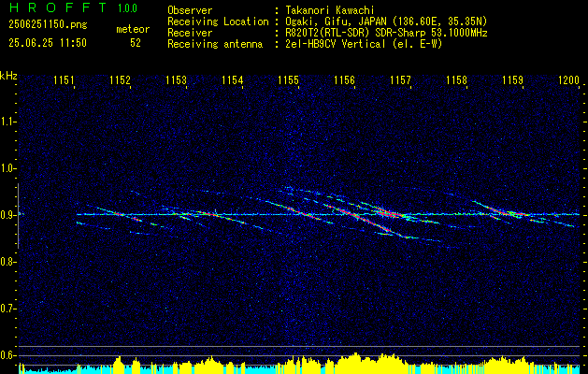Click the 1157 time marker
Screen dimensions: 588x374
pos(400,80)
